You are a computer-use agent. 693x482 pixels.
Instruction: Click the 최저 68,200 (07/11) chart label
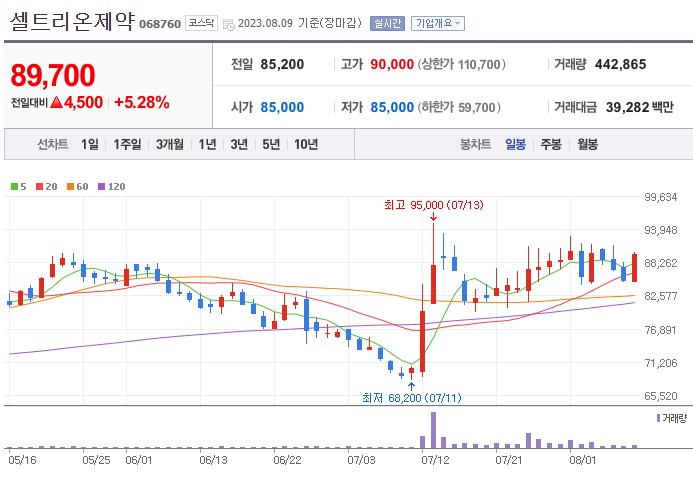[411, 398]
